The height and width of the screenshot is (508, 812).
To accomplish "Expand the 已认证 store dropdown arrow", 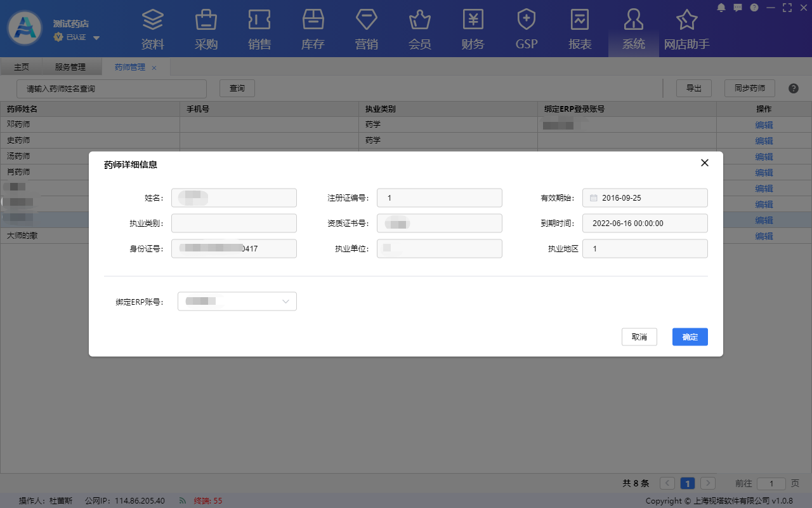I will click(96, 38).
